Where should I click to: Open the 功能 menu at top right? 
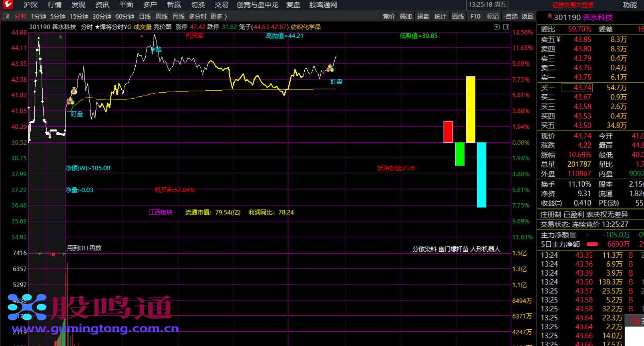coord(630,5)
